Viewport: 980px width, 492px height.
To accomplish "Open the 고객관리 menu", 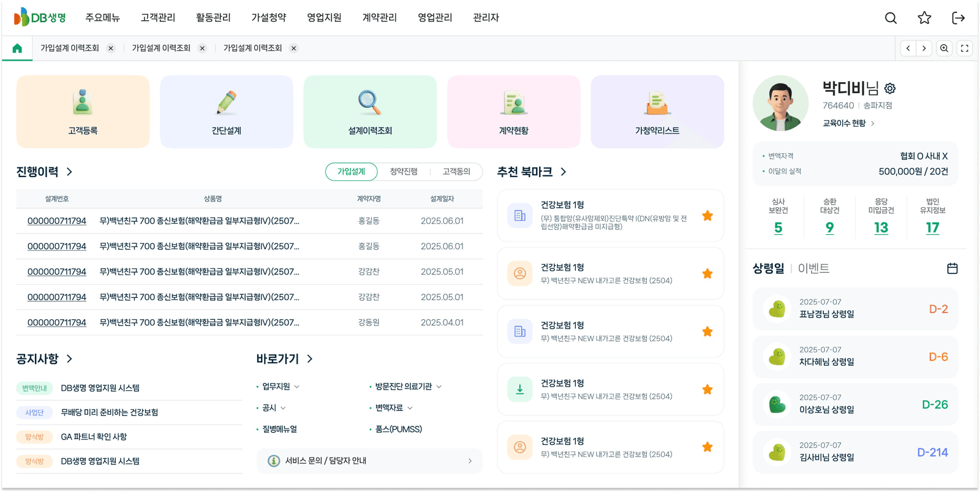I will pyautogui.click(x=158, y=18).
